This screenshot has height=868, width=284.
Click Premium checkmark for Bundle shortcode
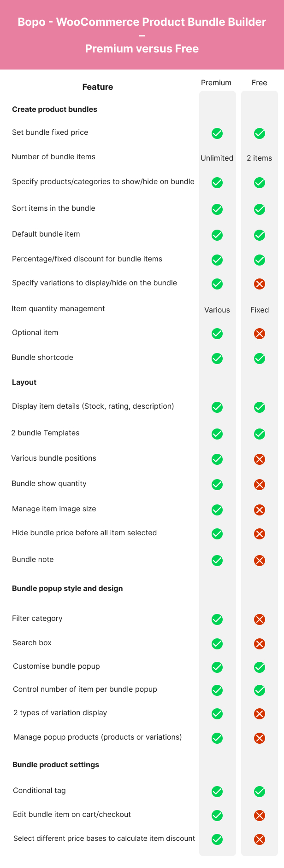[x=217, y=359]
